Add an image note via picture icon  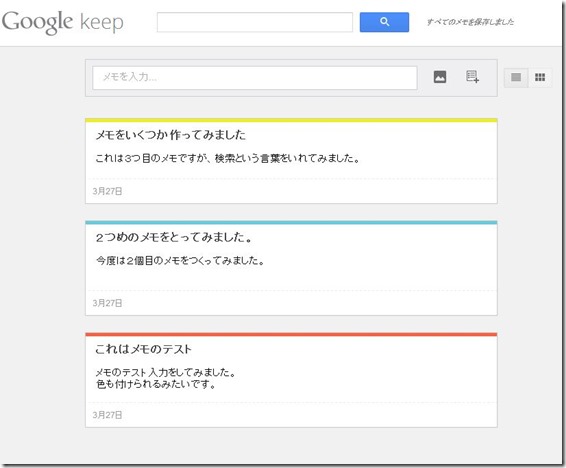[x=440, y=77]
